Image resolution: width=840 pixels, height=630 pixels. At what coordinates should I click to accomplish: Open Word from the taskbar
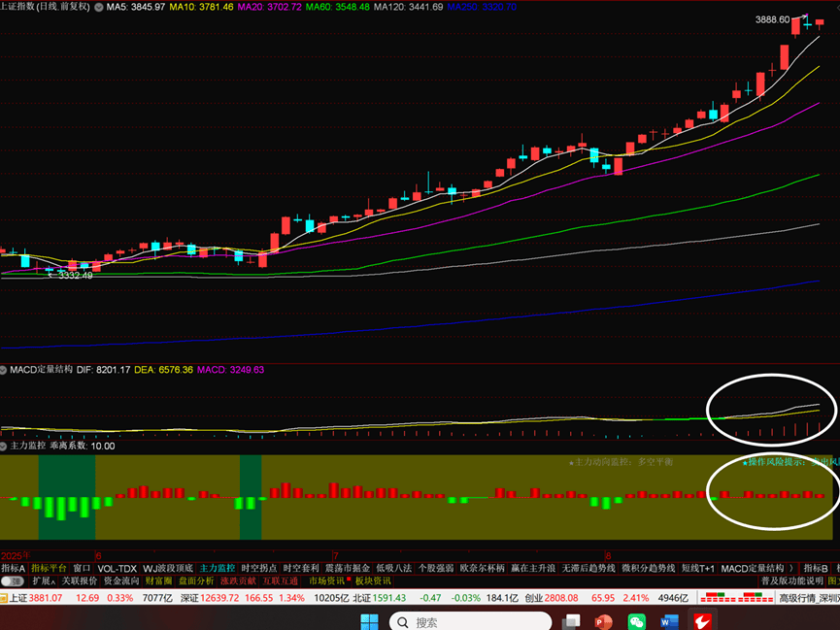coord(670,621)
